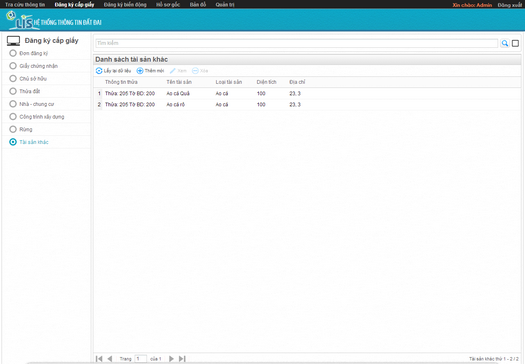Click row number 2 cell
This screenshot has height=364, width=525.
click(x=99, y=104)
